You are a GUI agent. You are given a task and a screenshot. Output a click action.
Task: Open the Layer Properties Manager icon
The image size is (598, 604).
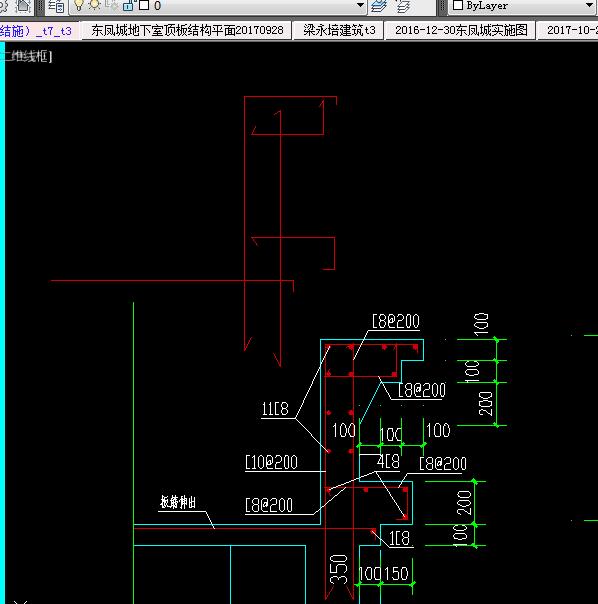56,6
